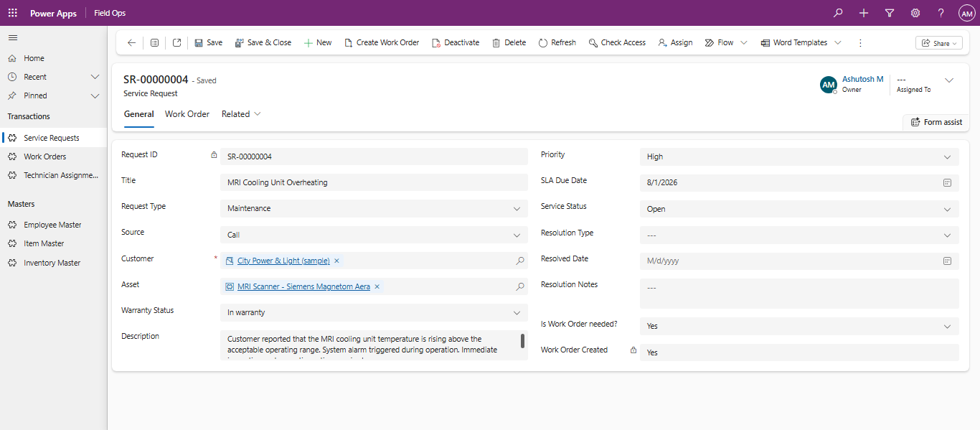Open Service Requests in sidebar
The height and width of the screenshot is (430, 980).
[53, 138]
